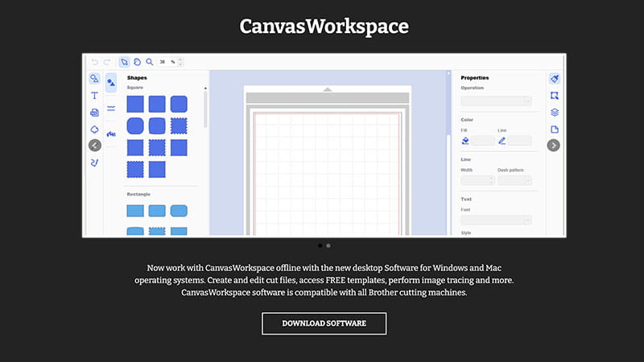Click the Fill color swatch box
The height and width of the screenshot is (362, 644).
point(483,140)
